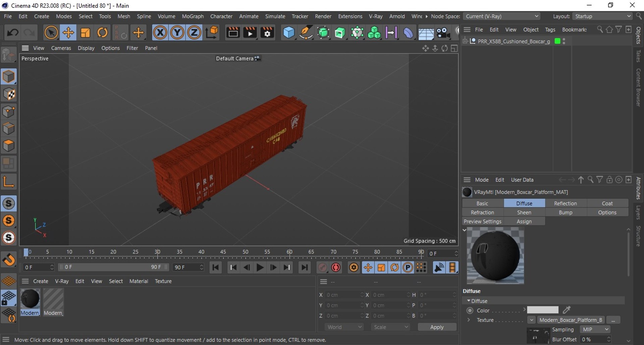644x345 pixels.
Task: Add a Camera object from toolbar
Action: (443, 33)
